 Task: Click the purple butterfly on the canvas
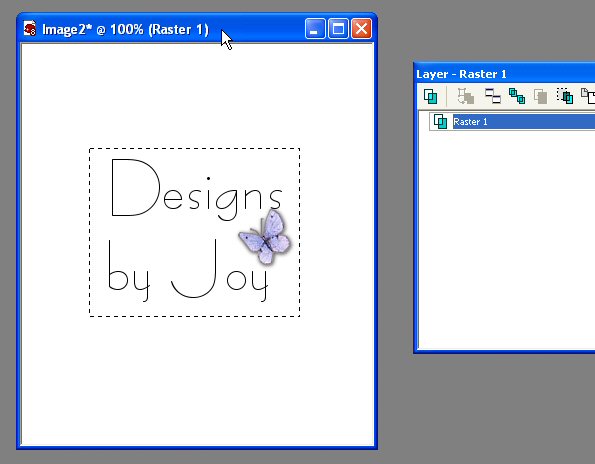coord(265,236)
